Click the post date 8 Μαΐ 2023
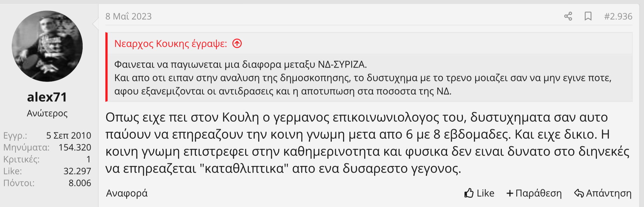This screenshot has width=644, height=207. 129,16
